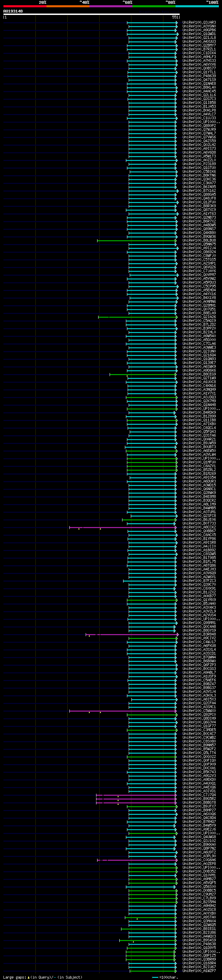The height and width of the screenshot is (980, 222).
Task: Select label UniRef100_C1DIK4
Action: pos(199,53)
